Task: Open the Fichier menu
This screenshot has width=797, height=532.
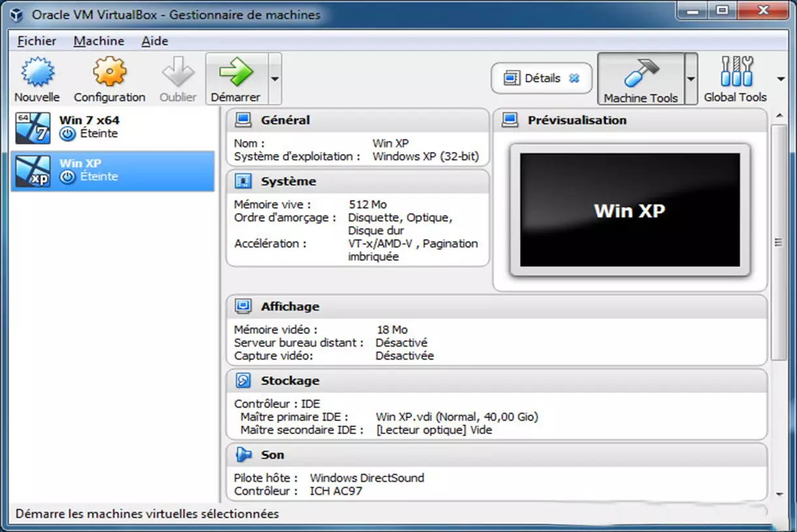Action: [37, 40]
